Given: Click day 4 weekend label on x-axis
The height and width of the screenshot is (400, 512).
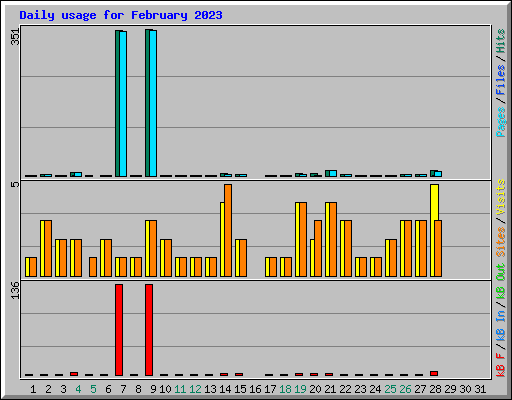Looking at the screenshot, I should 78,389.
